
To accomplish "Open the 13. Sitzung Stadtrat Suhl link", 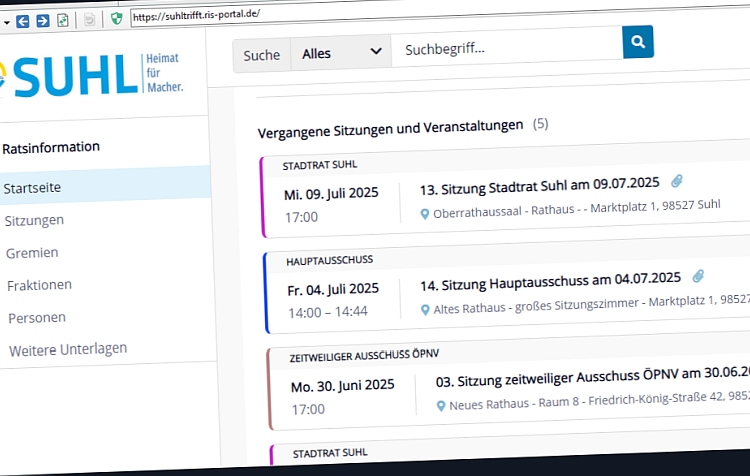I will coord(540,186).
